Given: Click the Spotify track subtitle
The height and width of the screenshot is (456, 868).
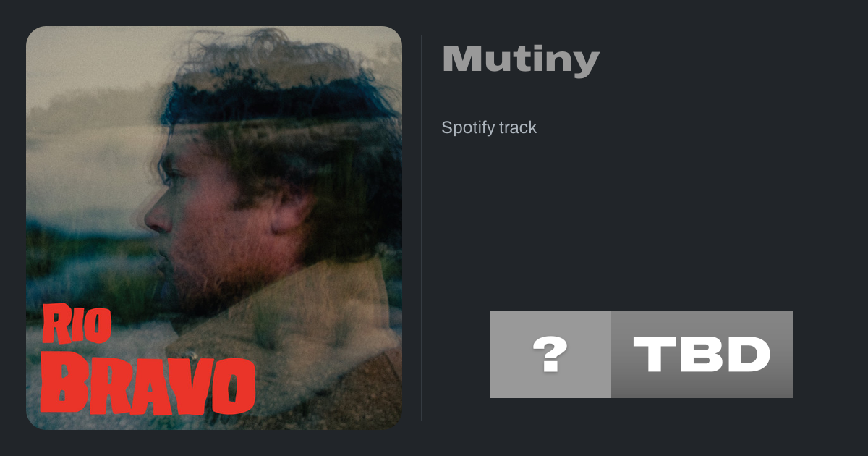Looking at the screenshot, I should 489,128.
